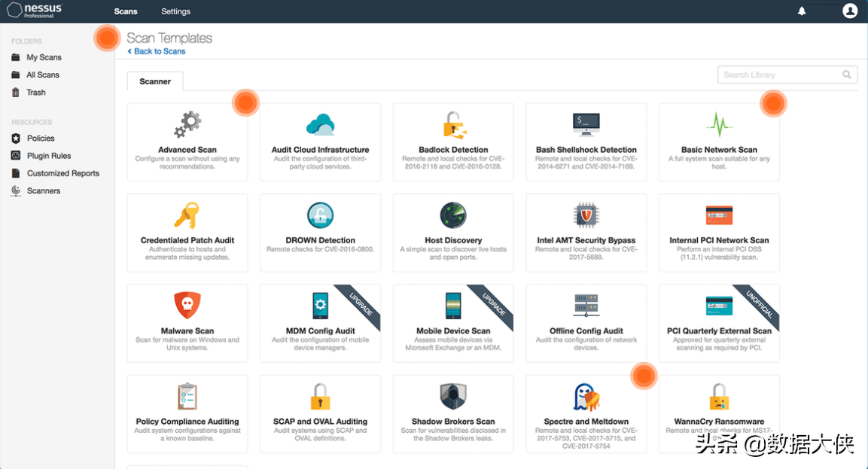Click the Bash Shellshock Detection title text
This screenshot has width=868, height=469.
pyautogui.click(x=586, y=150)
